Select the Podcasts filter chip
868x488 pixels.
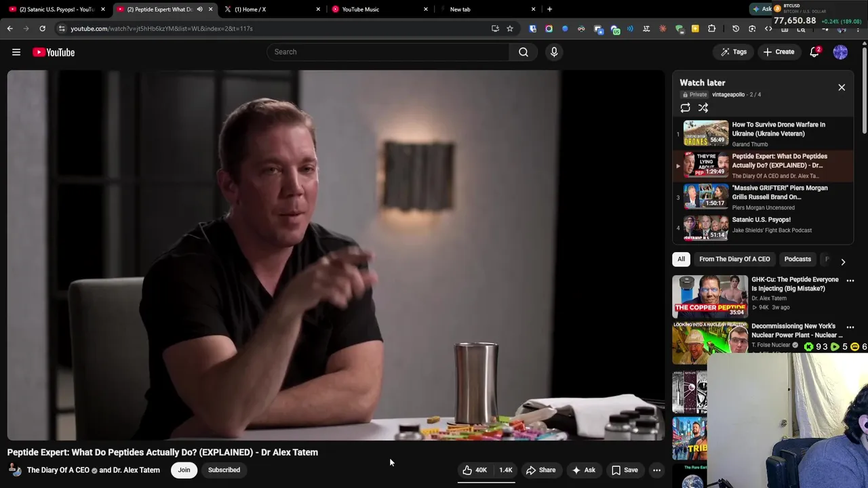[797, 260]
